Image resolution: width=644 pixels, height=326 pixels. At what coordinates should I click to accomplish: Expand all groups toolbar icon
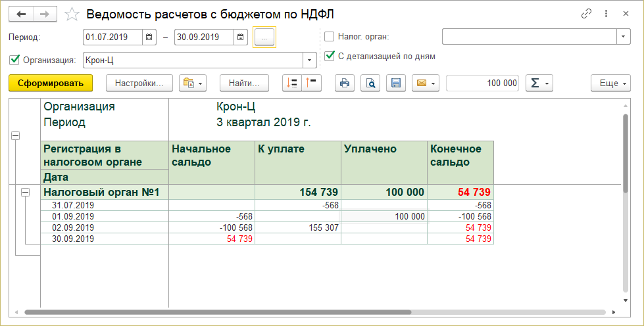coord(292,83)
